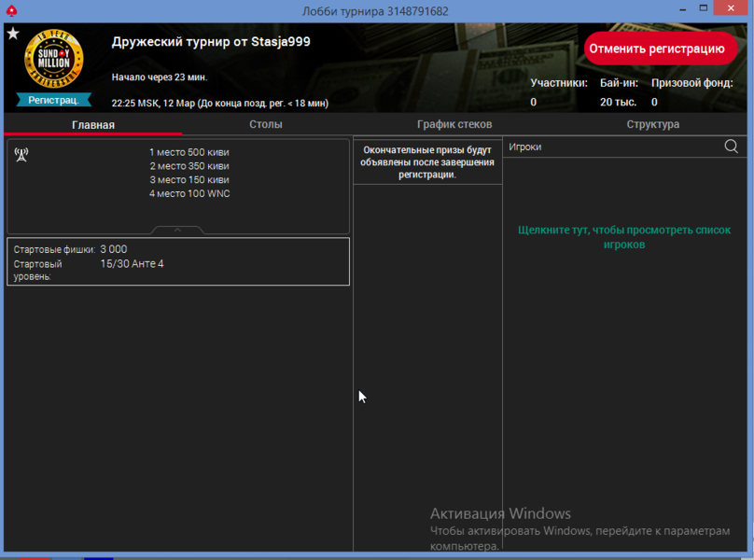Click the magnifier search icon for players
The height and width of the screenshot is (560, 754).
[731, 147]
